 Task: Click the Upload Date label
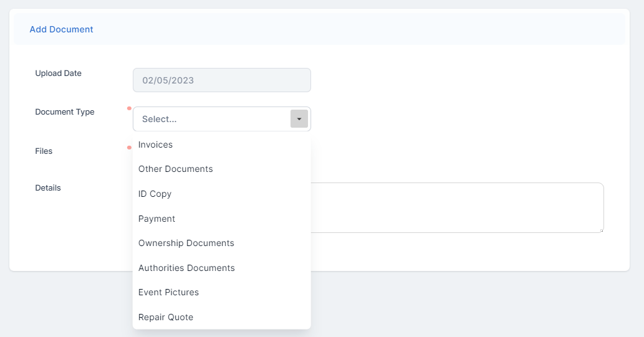[58, 73]
